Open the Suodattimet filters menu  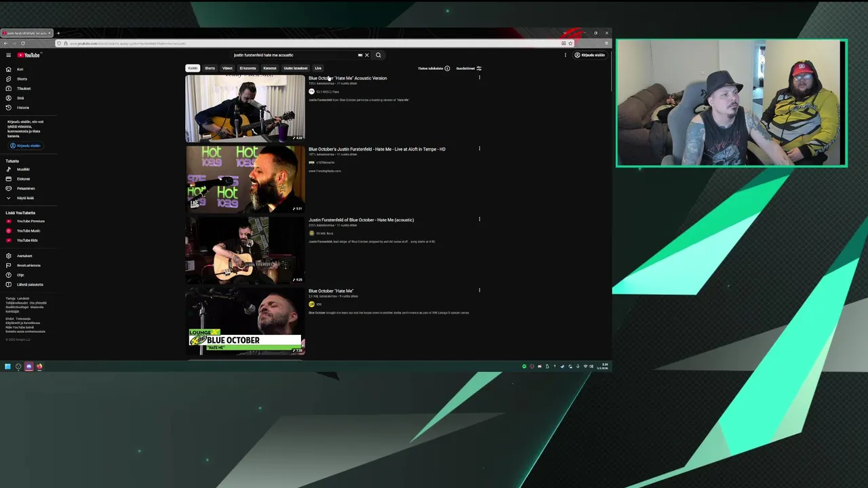[469, 68]
